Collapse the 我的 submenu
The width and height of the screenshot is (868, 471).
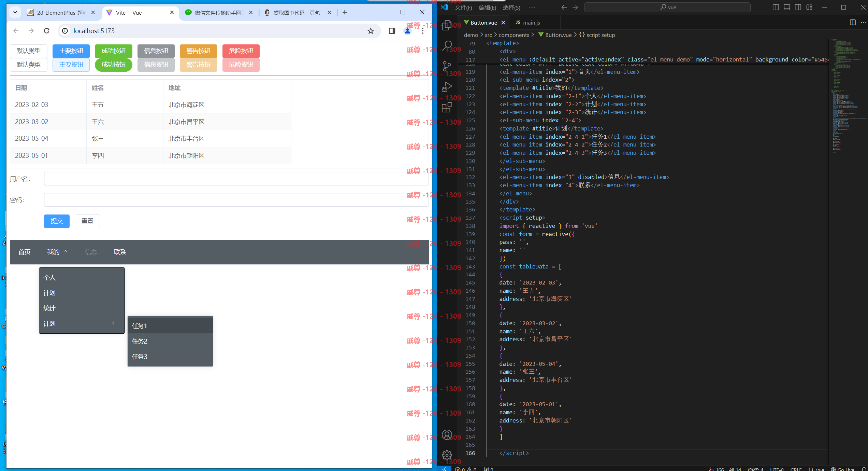[57, 252]
